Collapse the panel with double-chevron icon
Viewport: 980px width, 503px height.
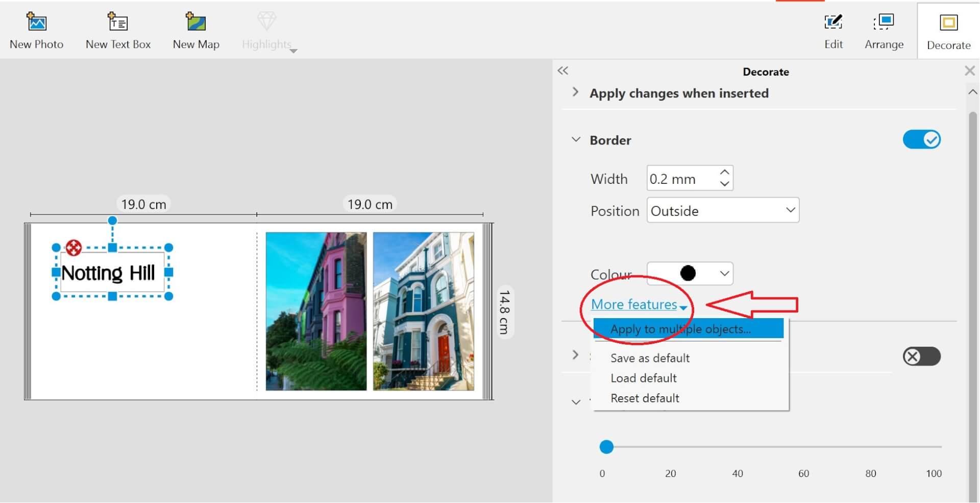click(563, 71)
